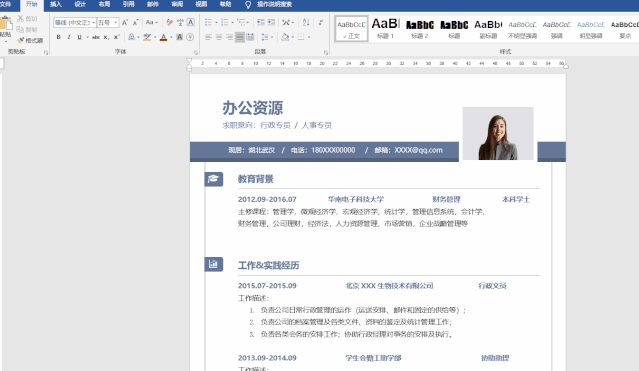Click the tell-me search lightbulb box
The width and height of the screenshot is (639, 371).
tap(269, 4)
